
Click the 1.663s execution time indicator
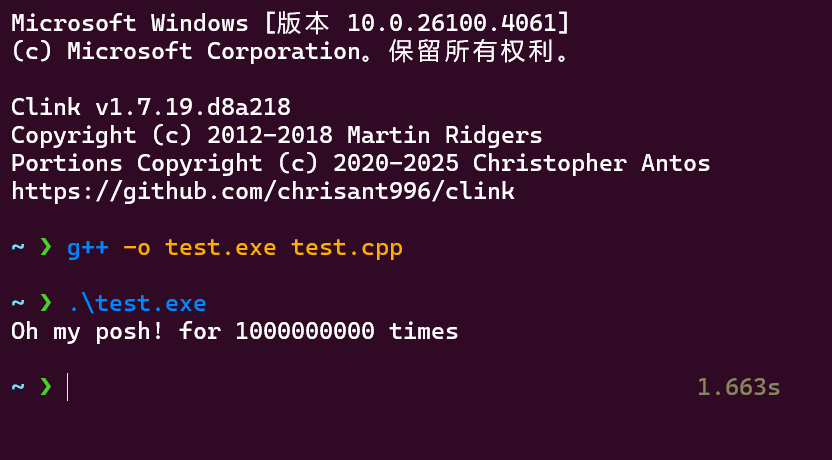(738, 387)
